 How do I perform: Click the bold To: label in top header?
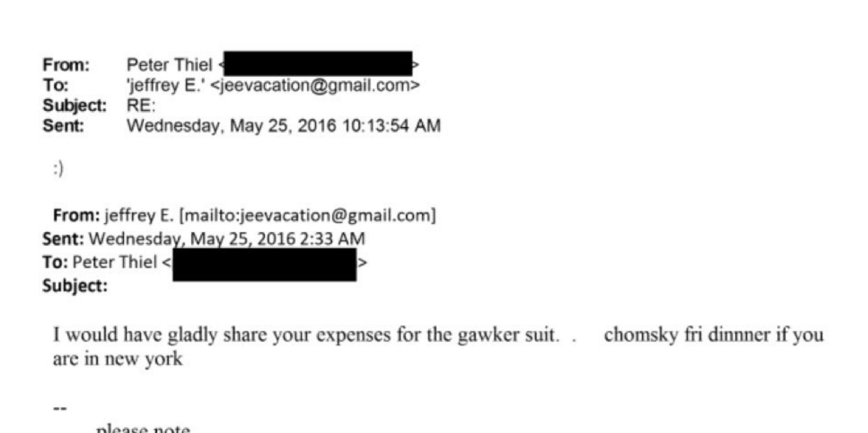(55, 85)
